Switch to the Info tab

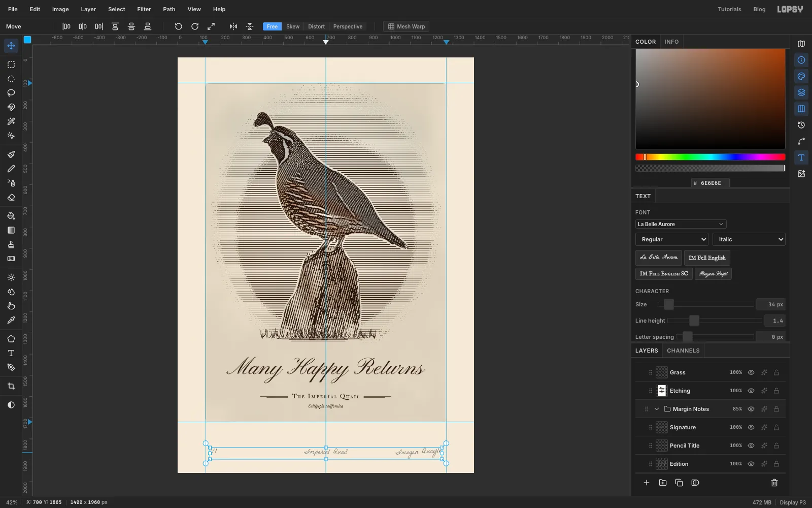[x=671, y=42]
